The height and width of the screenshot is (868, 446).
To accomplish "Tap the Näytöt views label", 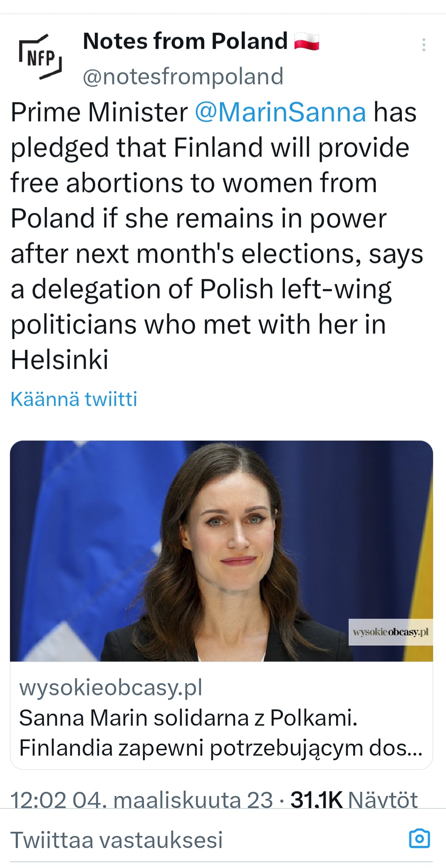I will 382,800.
